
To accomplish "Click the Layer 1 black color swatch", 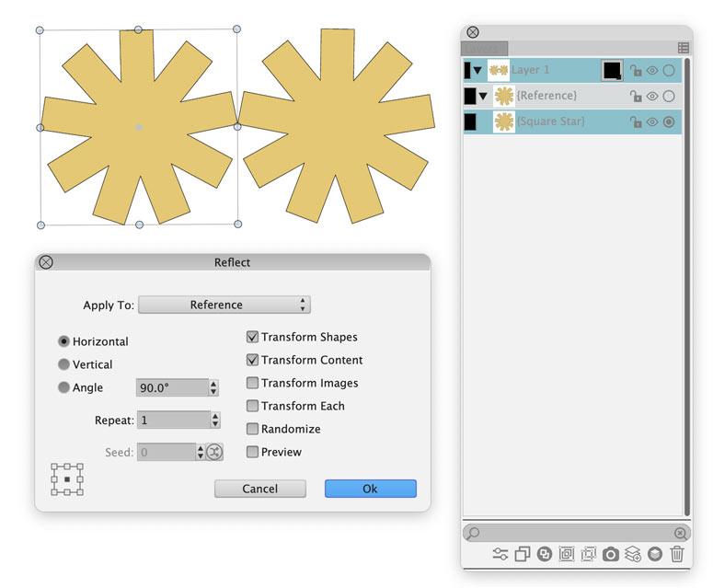I will point(612,70).
